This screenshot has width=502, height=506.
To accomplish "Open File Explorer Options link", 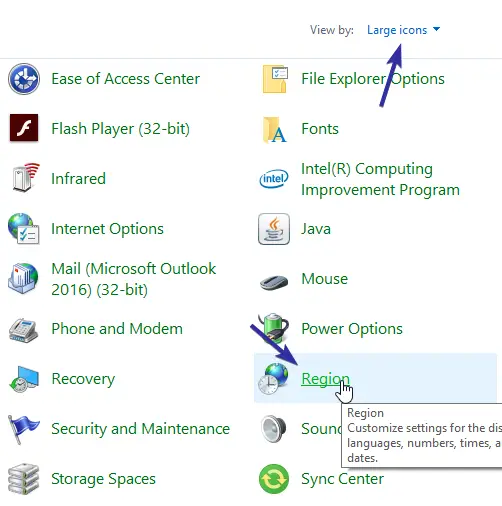I will point(373,79).
